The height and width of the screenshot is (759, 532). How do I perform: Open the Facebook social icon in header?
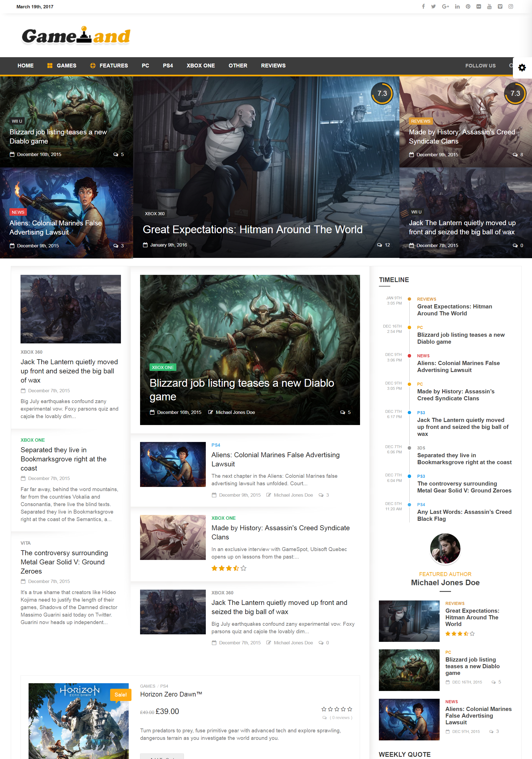423,7
